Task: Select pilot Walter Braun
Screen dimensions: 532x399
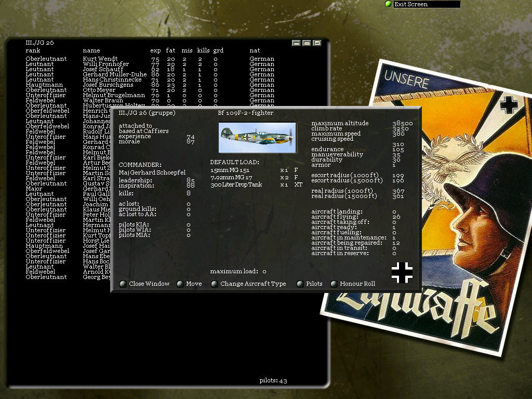Action: point(103,100)
